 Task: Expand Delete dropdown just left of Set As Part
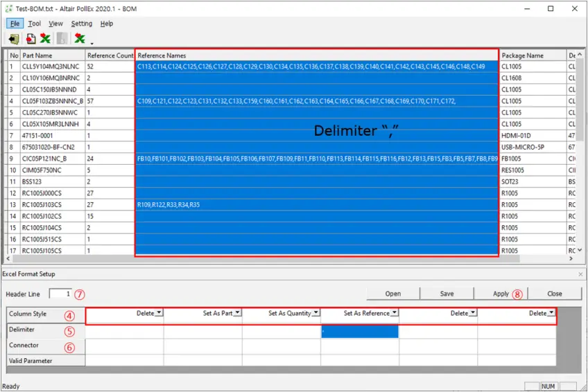(x=159, y=312)
